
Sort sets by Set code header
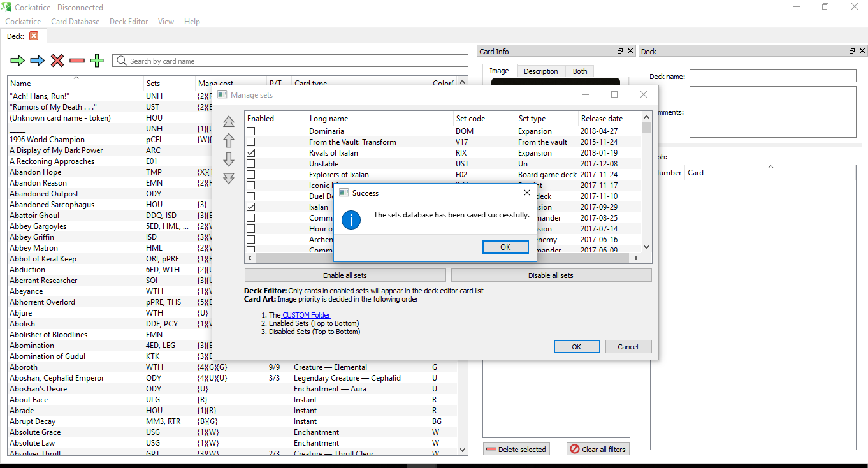484,119
